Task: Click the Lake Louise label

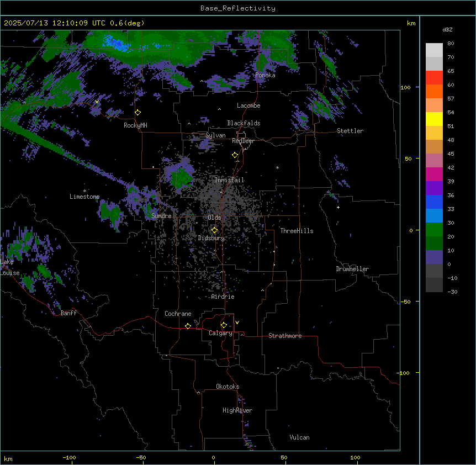Action: click(10, 267)
